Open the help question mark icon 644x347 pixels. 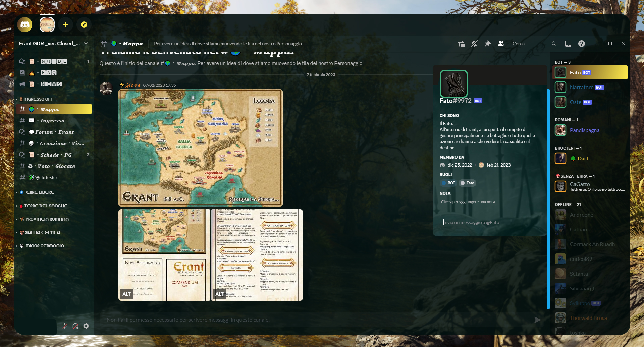[x=582, y=44]
